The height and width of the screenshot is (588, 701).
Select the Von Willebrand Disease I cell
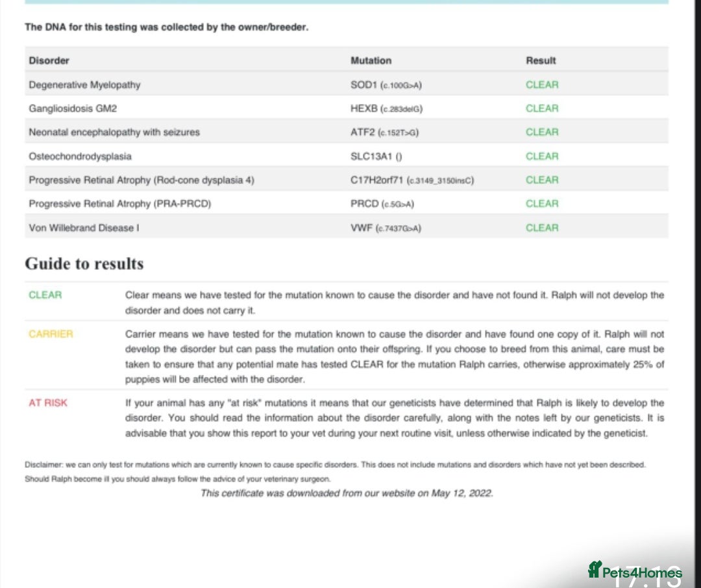(84, 228)
